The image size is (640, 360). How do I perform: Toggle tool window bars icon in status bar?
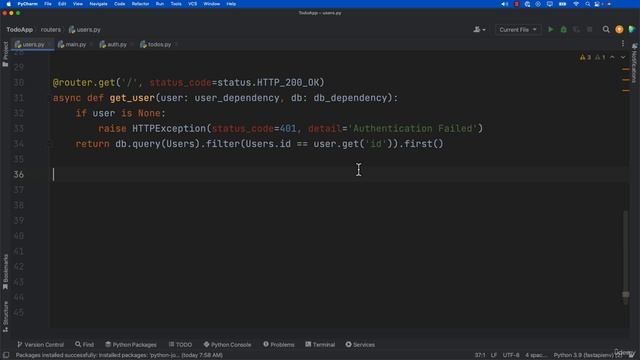[x=6, y=355]
